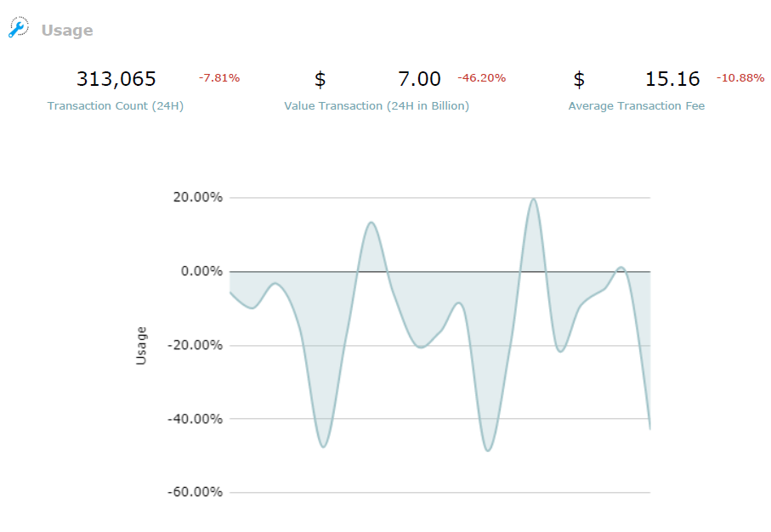Image resolution: width=771 pixels, height=532 pixels.
Task: Click the -20.00% y-axis label
Action: [x=196, y=345]
